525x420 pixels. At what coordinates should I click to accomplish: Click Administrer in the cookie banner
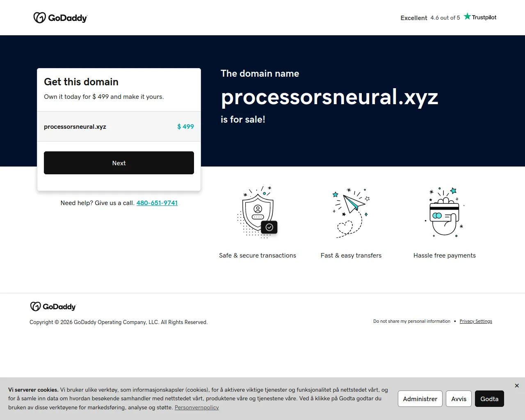point(420,399)
